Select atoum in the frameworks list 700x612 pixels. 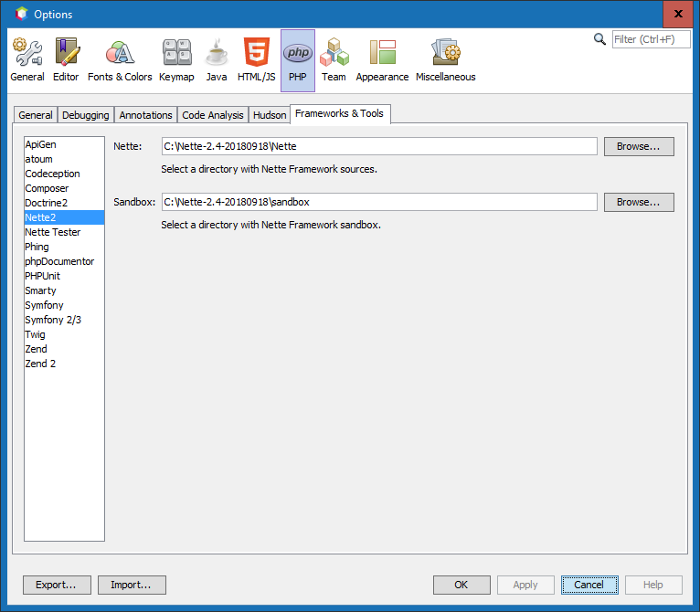tap(64, 159)
